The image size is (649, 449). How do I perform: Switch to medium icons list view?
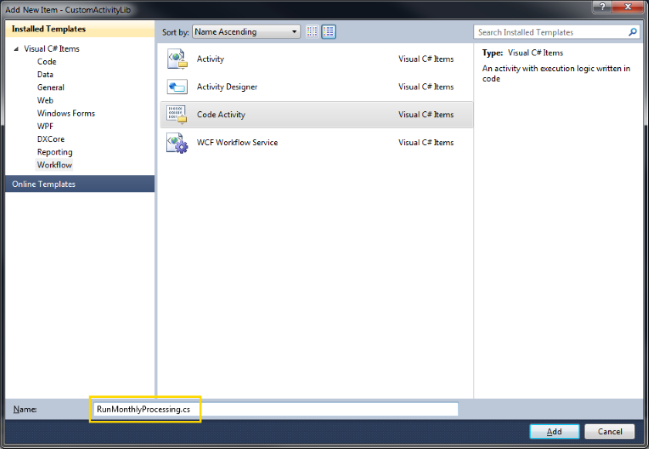pos(329,32)
